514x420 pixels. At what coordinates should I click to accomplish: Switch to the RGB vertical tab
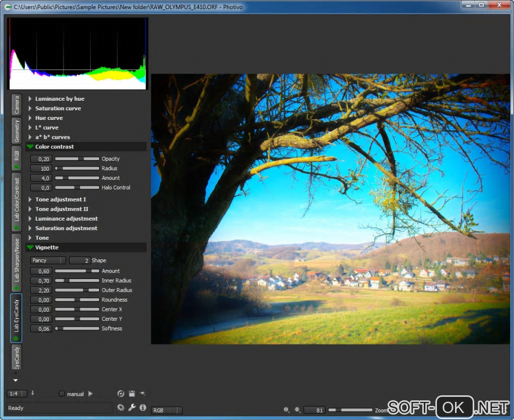[x=17, y=158]
